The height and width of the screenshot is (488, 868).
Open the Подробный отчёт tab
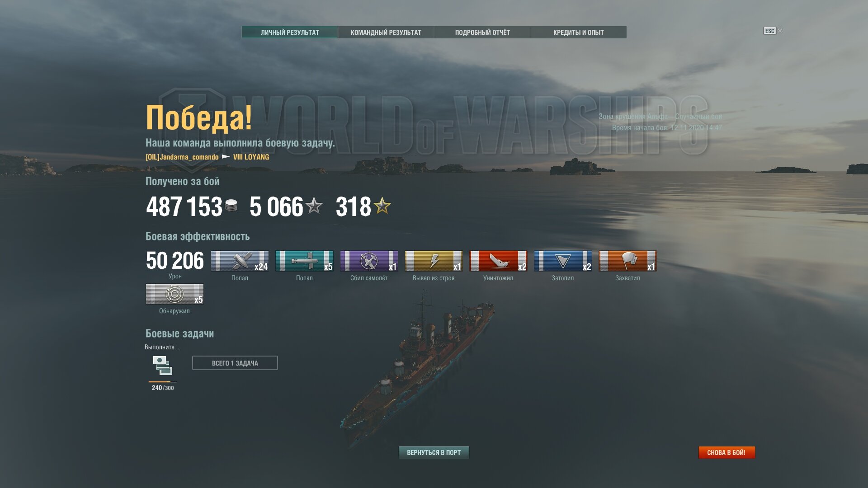(x=482, y=33)
